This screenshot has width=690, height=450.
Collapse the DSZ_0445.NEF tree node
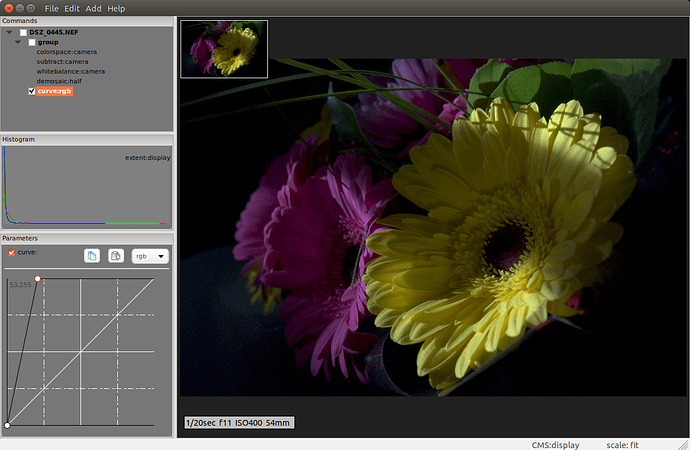(x=9, y=32)
